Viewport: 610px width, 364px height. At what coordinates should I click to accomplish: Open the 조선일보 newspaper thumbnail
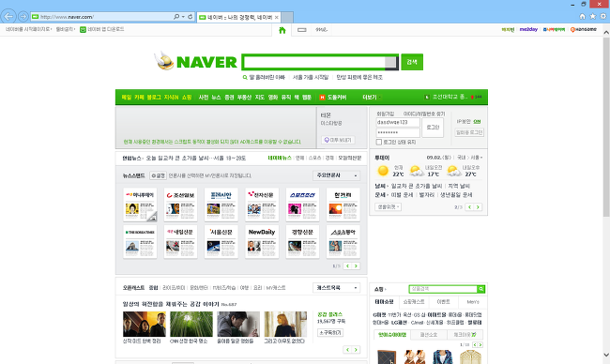coord(180,205)
